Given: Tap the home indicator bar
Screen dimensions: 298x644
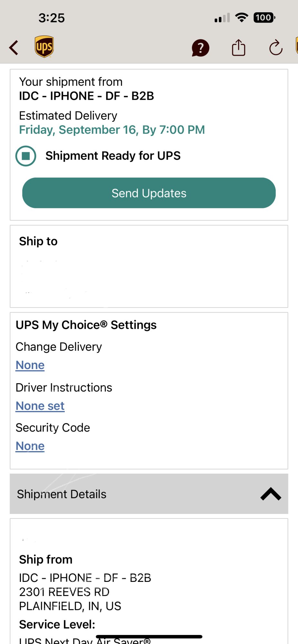Looking at the screenshot, I should point(149,637).
